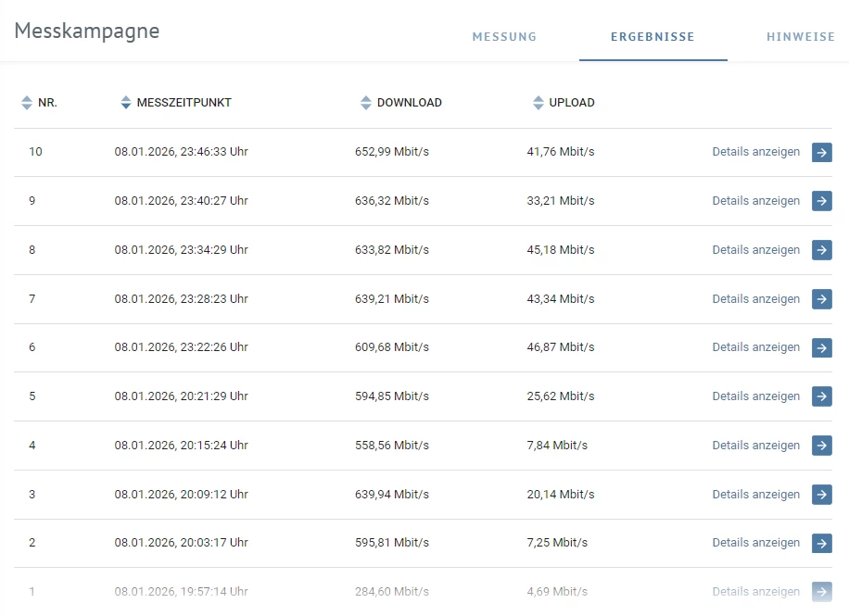Click the arrow button for measurement 2
The width and height of the screenshot is (849, 616).
(822, 543)
